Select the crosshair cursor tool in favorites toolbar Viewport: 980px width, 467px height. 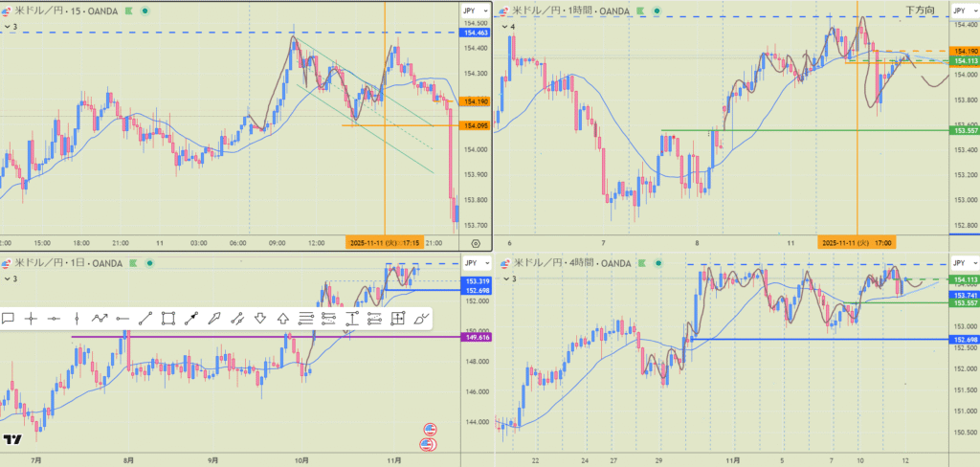(31, 319)
